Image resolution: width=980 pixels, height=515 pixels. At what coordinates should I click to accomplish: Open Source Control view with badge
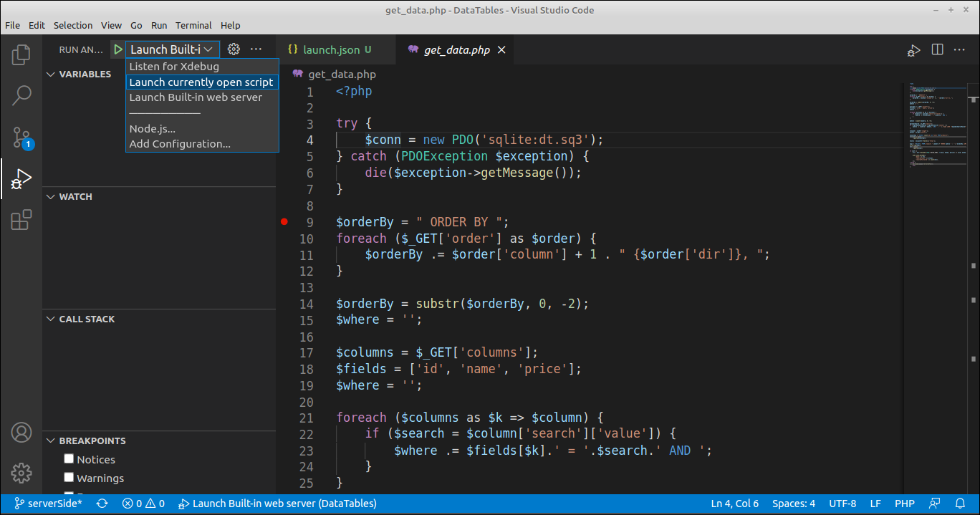point(21,137)
